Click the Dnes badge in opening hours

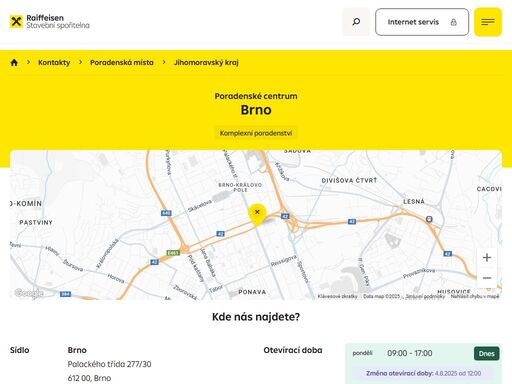pos(486,353)
